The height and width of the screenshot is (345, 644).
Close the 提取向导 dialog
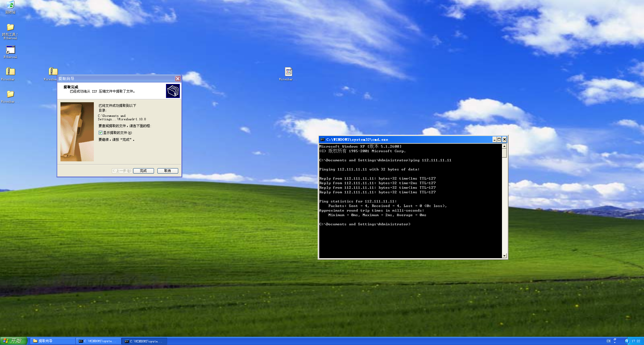[x=178, y=79]
